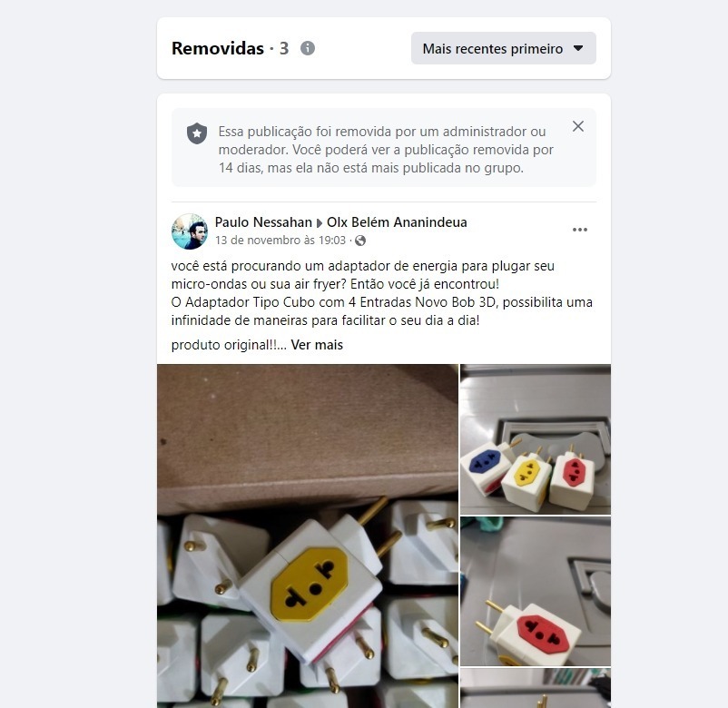Click the shield star moderator icon
The height and width of the screenshot is (708, 728).
coord(197,133)
